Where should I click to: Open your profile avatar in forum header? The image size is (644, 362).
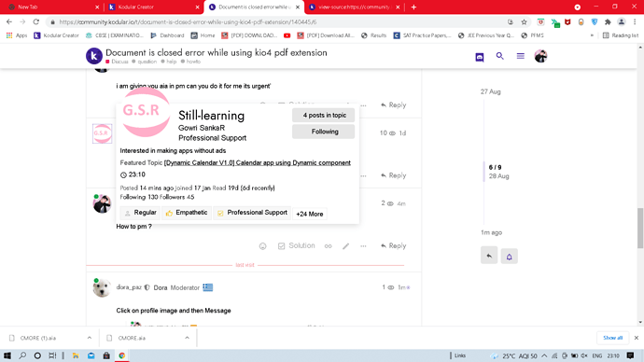pyautogui.click(x=540, y=56)
